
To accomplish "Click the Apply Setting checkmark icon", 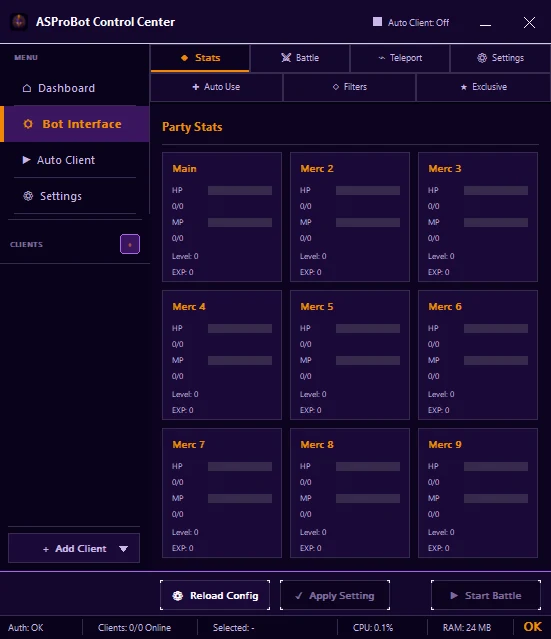I will click(x=299, y=596).
